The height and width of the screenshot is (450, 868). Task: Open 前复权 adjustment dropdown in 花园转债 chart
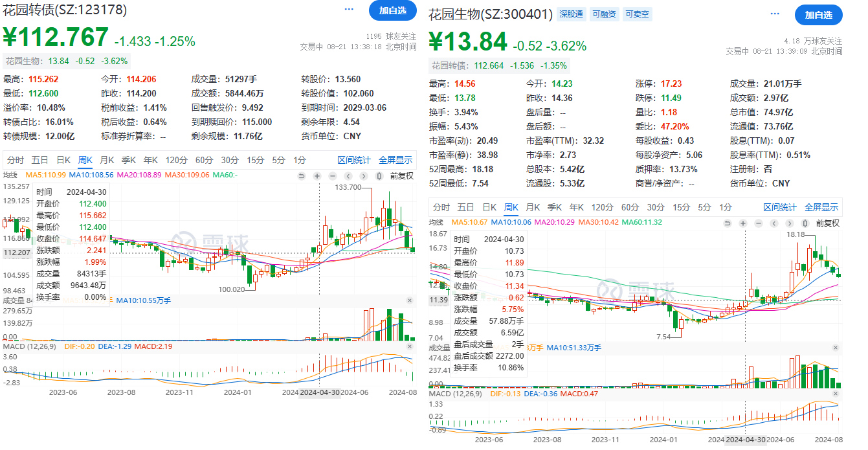(x=401, y=176)
